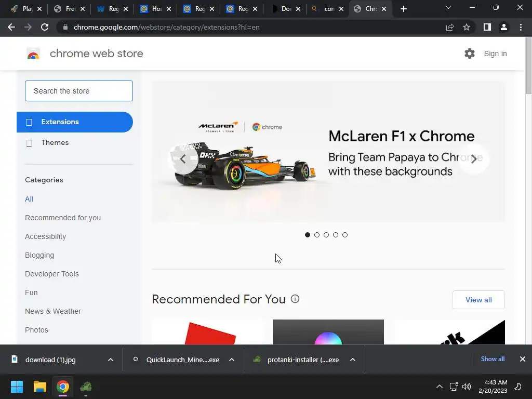Viewport: 532px width, 399px height.
Task: Open Web Store settings gear
Action: click(x=470, y=54)
